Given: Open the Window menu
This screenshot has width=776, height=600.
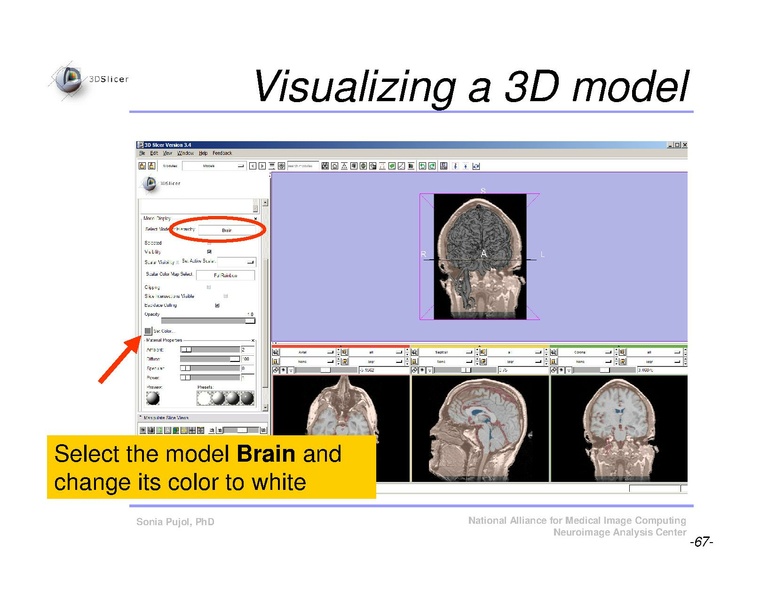Looking at the screenshot, I should click(186, 153).
